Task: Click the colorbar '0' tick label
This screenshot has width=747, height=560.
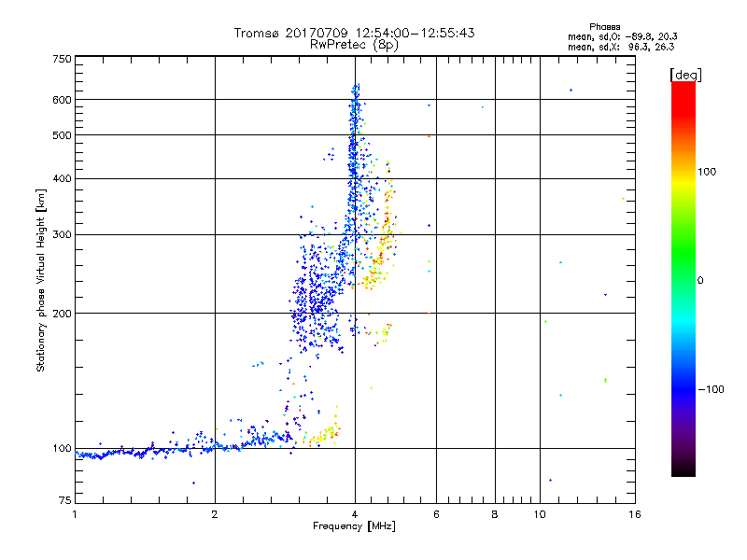Action: tap(700, 280)
